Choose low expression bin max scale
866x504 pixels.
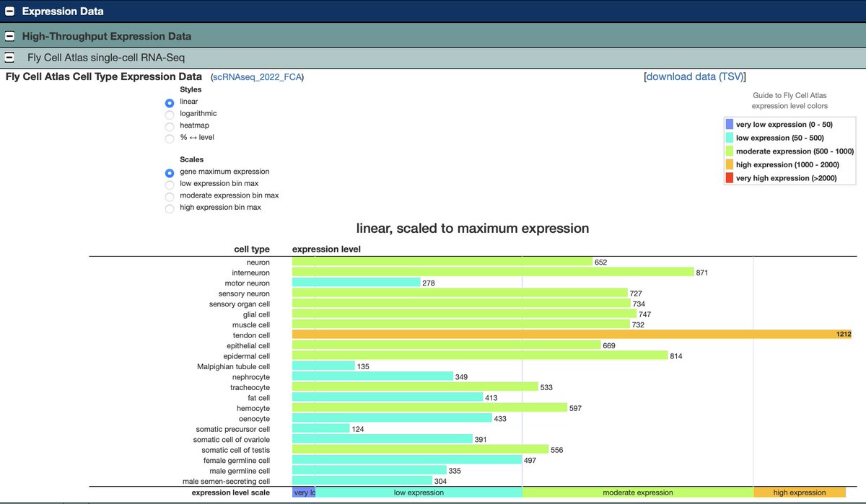coord(169,184)
